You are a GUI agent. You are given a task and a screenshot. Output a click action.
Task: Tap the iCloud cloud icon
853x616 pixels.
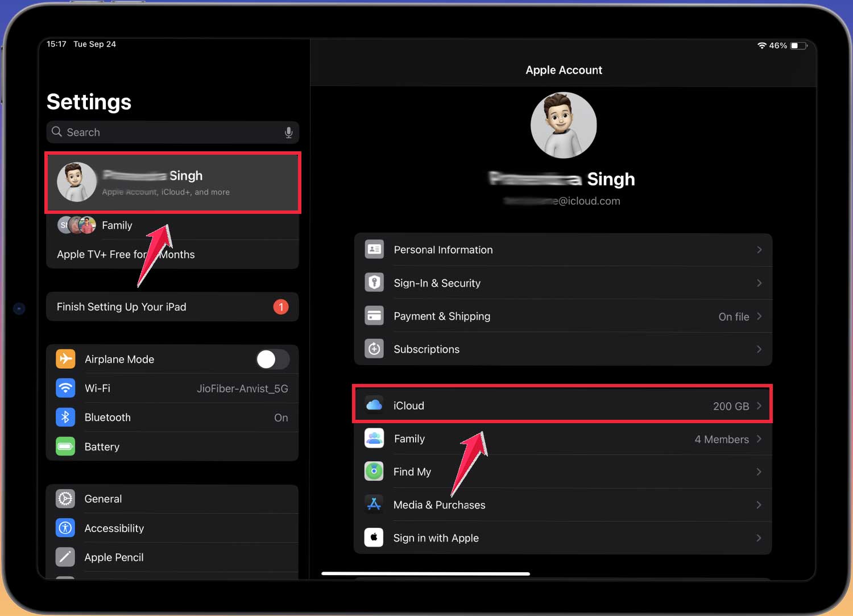point(374,405)
